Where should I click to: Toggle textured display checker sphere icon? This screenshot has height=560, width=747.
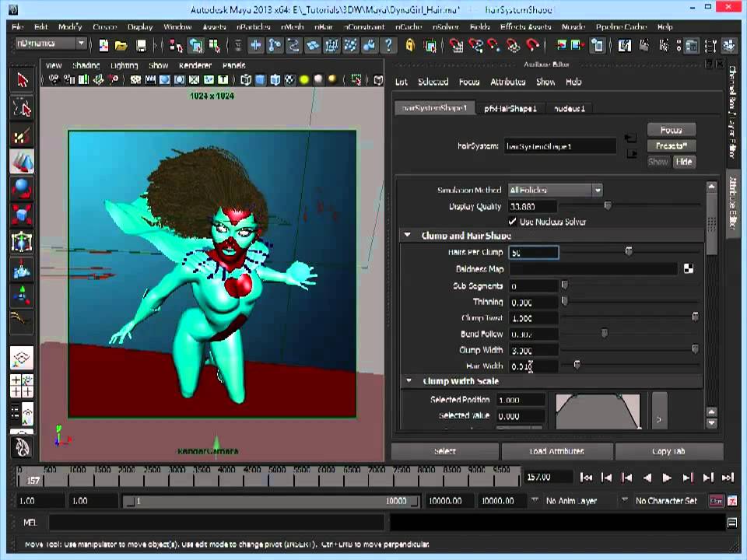(289, 80)
